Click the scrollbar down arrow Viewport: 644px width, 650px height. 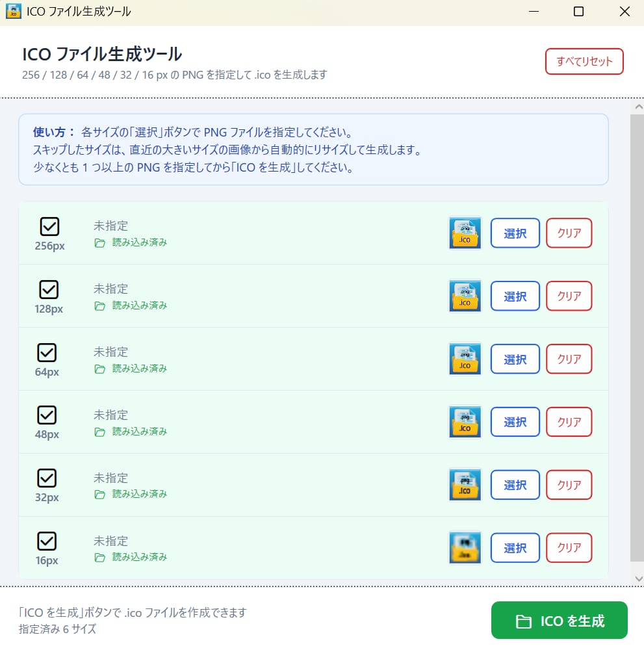pyautogui.click(x=638, y=578)
